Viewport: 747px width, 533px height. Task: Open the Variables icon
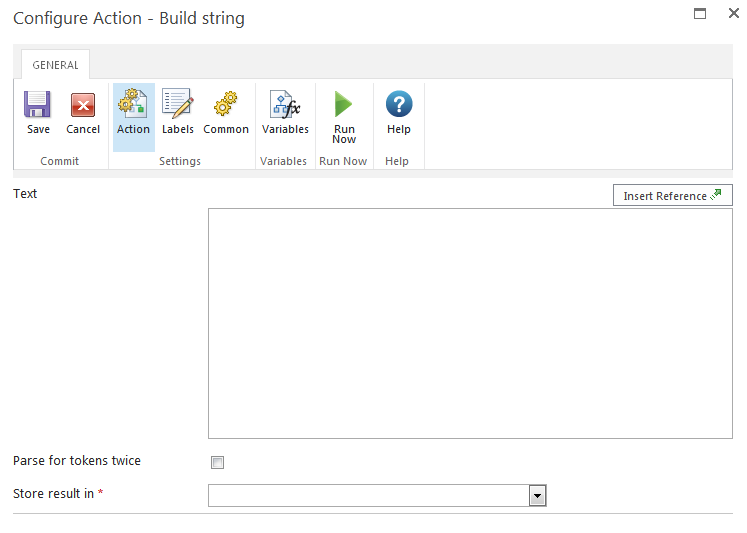285,105
